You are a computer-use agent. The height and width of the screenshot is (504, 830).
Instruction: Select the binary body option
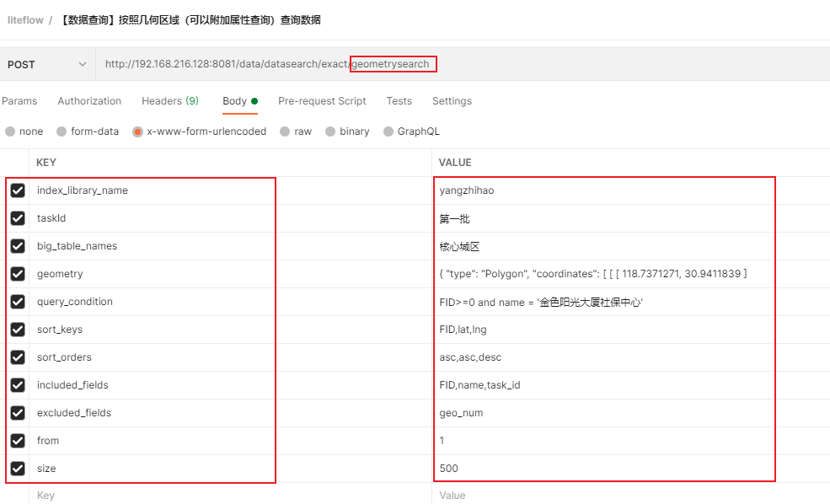point(331,131)
